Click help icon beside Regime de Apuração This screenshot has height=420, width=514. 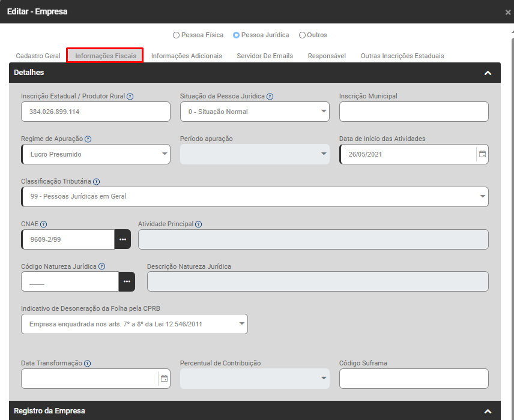[x=88, y=139]
